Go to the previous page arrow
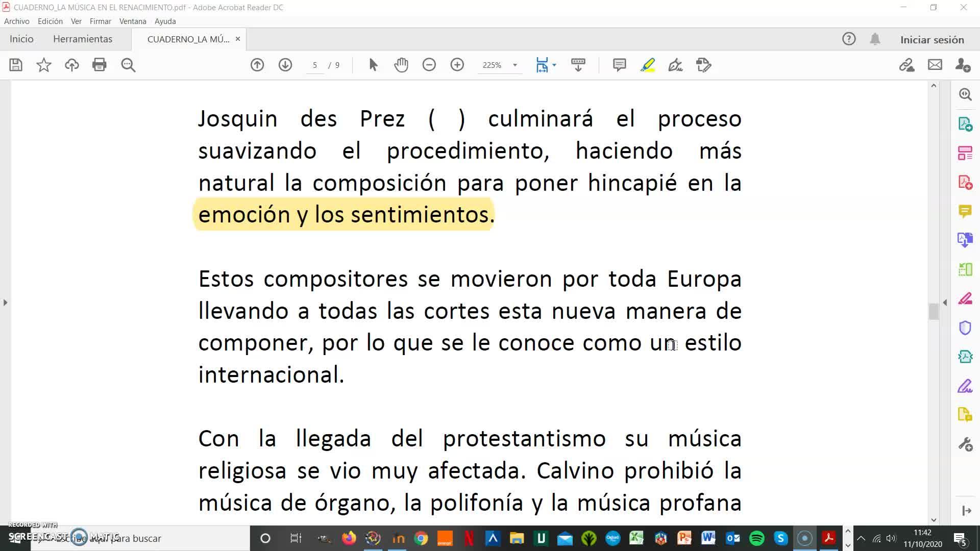Image resolution: width=980 pixels, height=551 pixels. (257, 65)
